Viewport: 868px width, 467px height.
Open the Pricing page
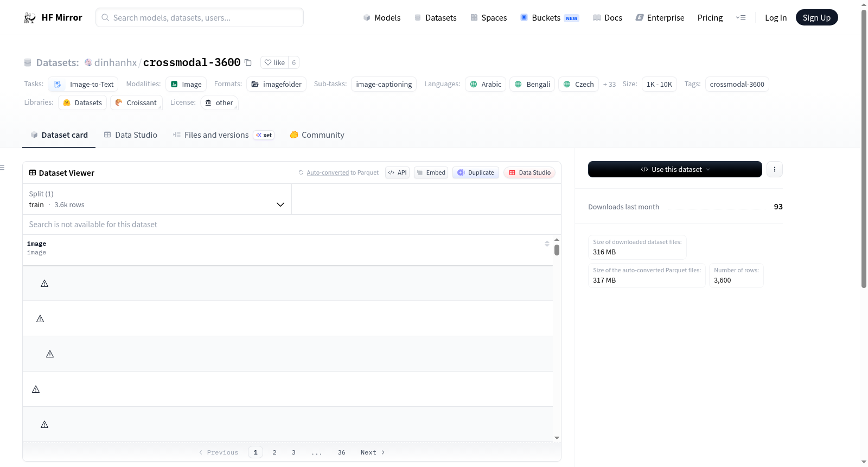click(x=710, y=17)
